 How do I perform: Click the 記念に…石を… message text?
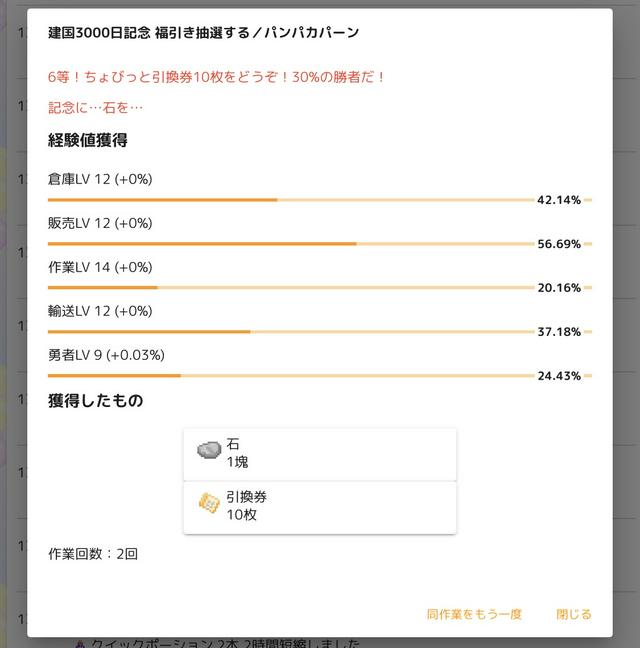(95, 107)
